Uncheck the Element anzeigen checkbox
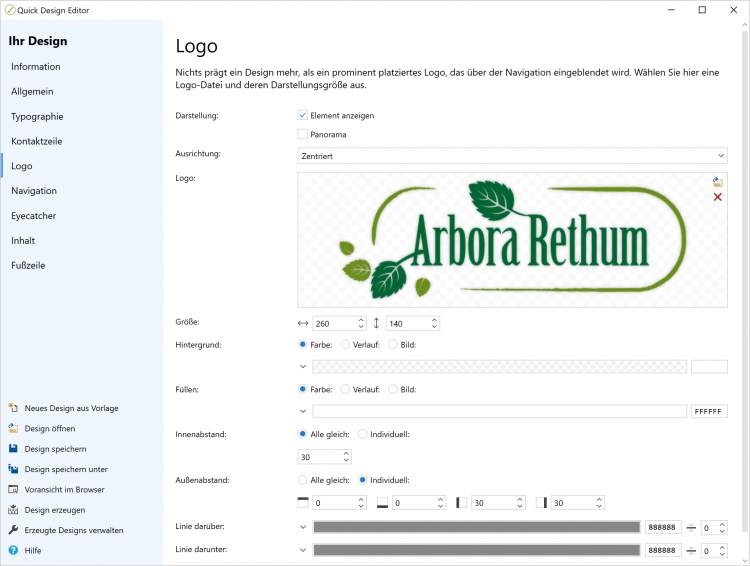Screen dimensions: 750x566 coord(303,116)
